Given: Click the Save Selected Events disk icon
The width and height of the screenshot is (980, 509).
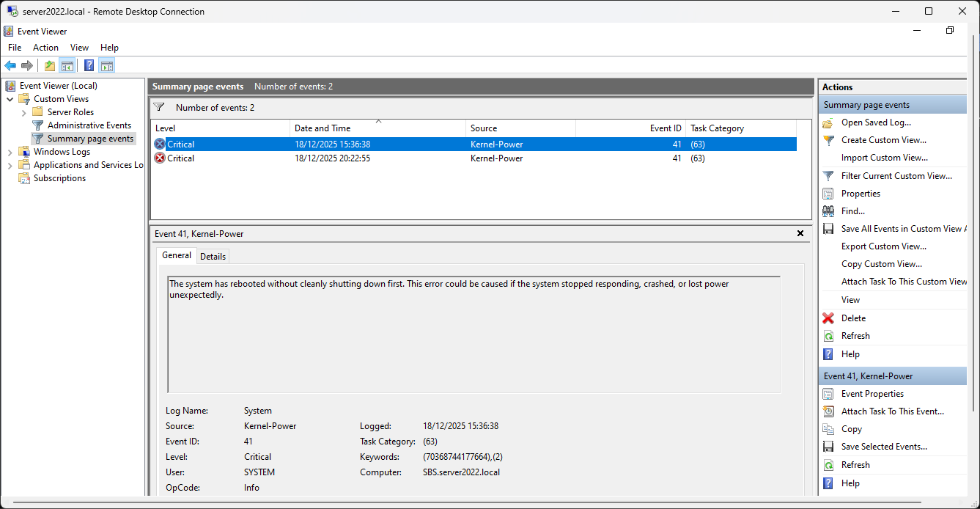Looking at the screenshot, I should (828, 447).
